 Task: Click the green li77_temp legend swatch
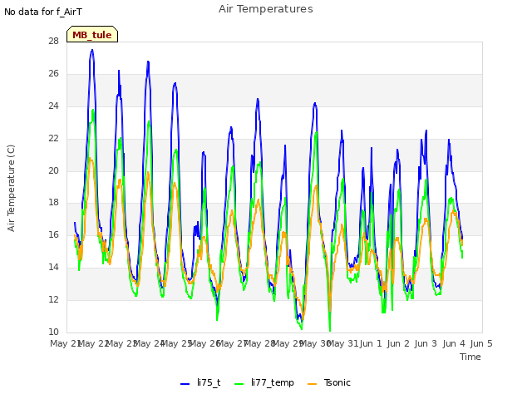(x=239, y=384)
